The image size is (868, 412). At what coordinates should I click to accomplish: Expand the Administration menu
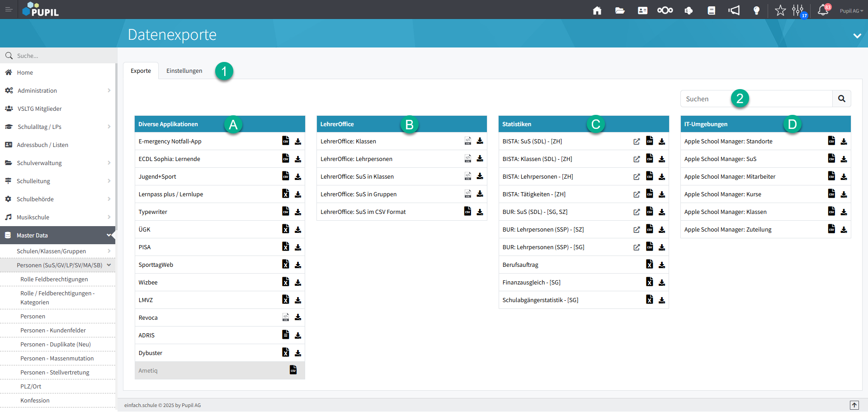(x=57, y=90)
